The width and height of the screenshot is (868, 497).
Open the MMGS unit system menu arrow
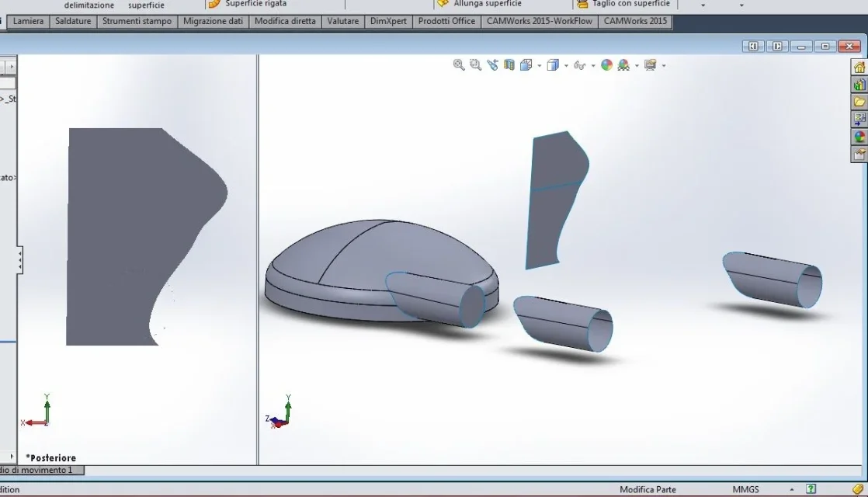pyautogui.click(x=792, y=490)
